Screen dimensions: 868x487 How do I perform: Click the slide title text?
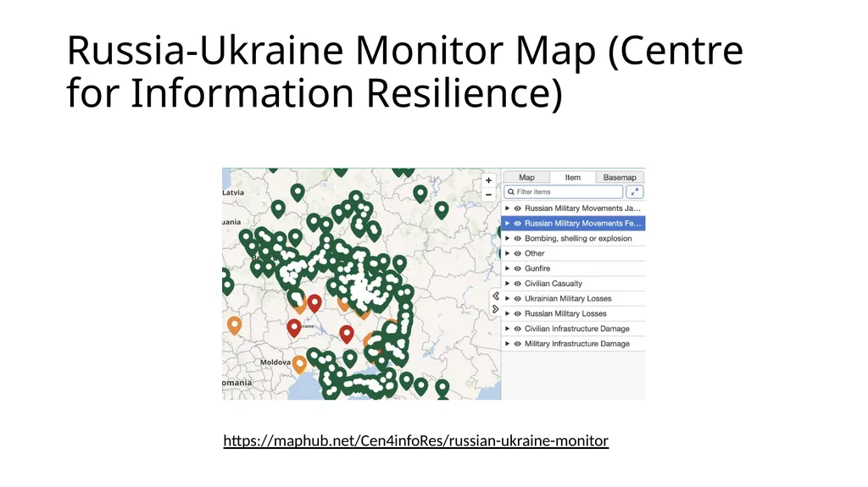[x=404, y=71]
